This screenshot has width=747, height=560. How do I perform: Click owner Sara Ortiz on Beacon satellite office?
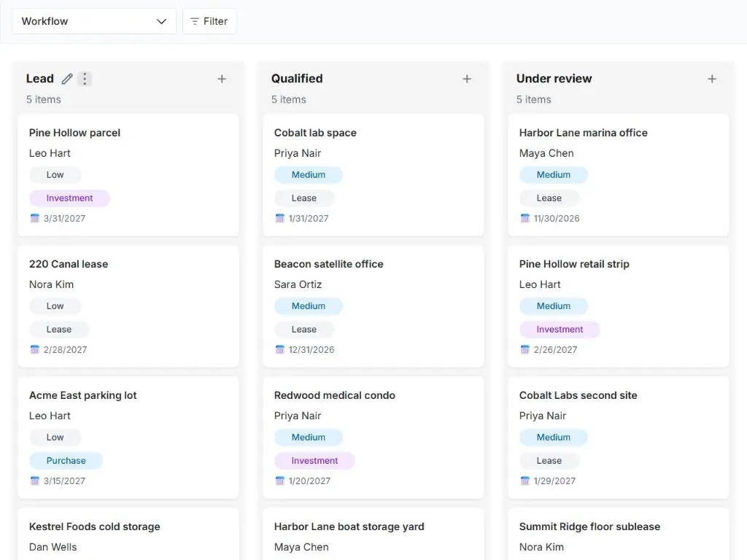pyautogui.click(x=298, y=284)
